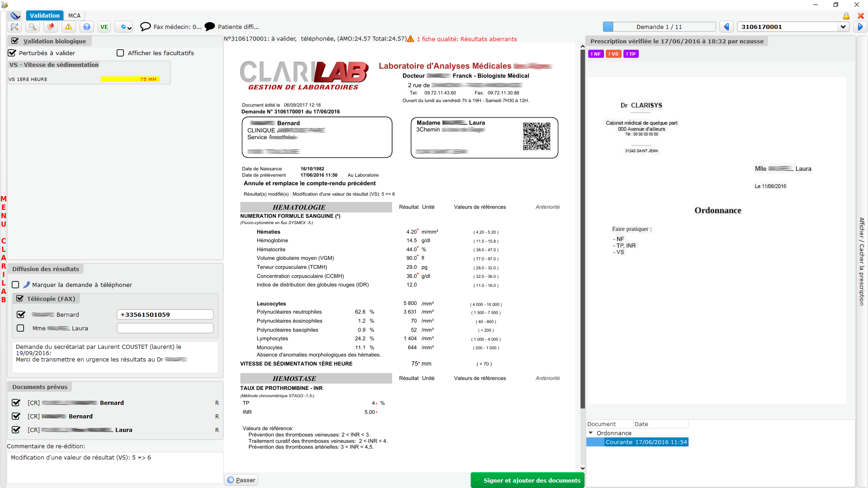Click the VS - Vitesse de sédimentation header
This screenshot has height=488, width=868.
pos(54,65)
